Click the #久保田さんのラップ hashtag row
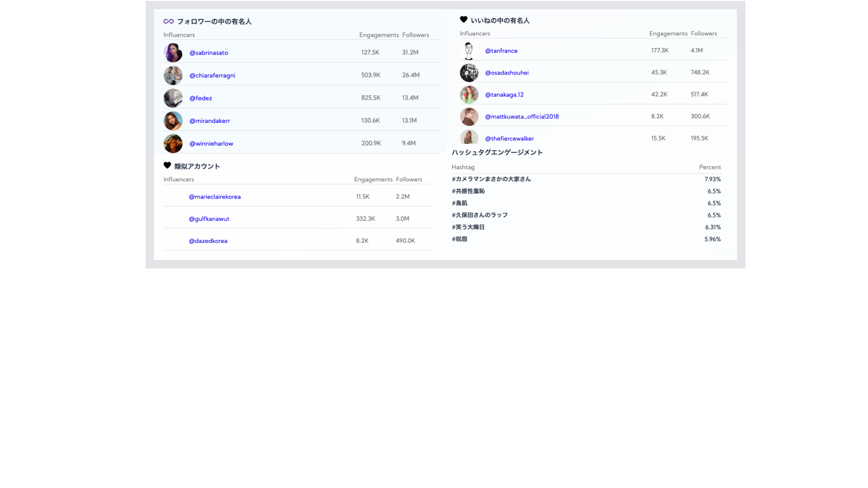868x488 pixels. (480, 215)
